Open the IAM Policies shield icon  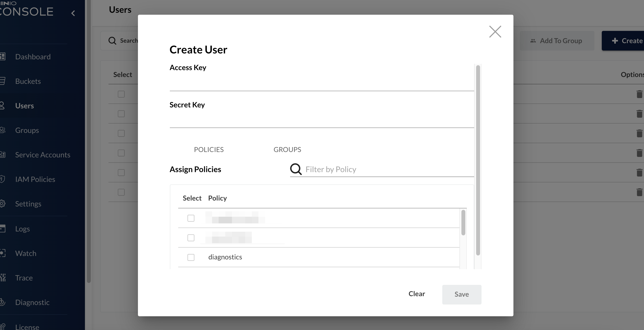click(2, 179)
